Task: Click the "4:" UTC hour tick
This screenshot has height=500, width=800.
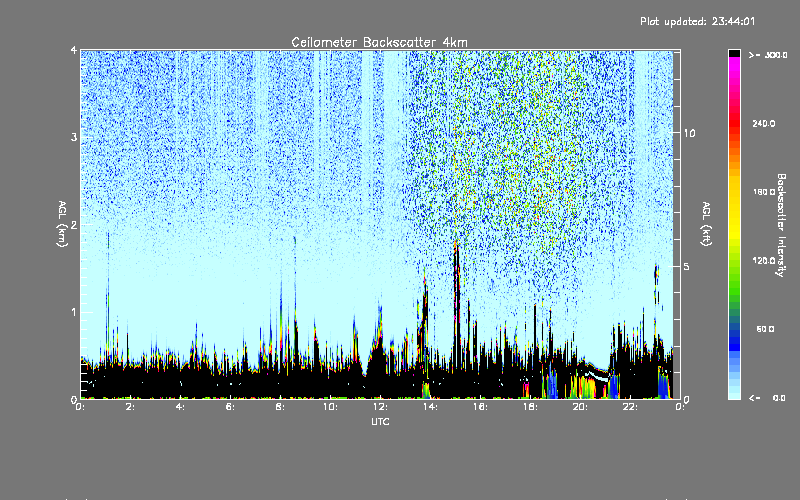Action: coord(180,407)
